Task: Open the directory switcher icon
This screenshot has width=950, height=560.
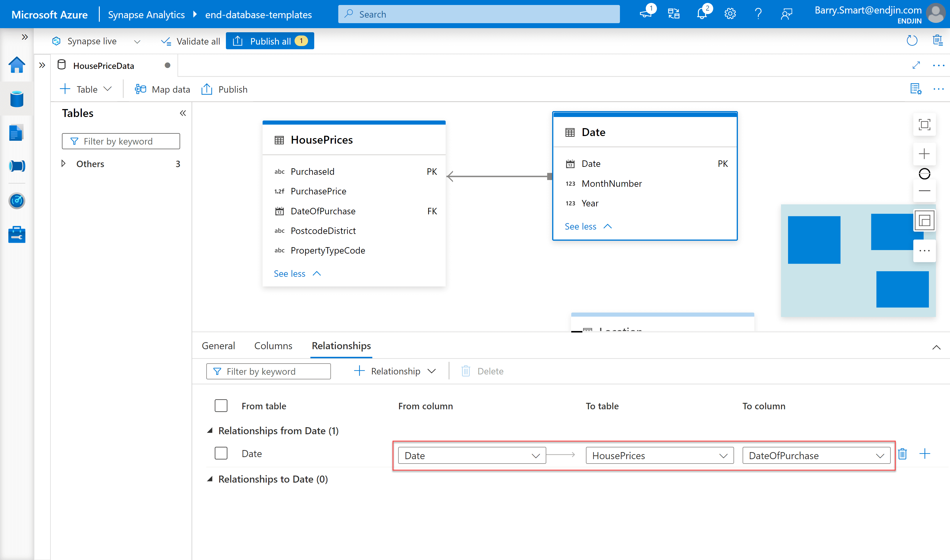Action: click(x=674, y=14)
